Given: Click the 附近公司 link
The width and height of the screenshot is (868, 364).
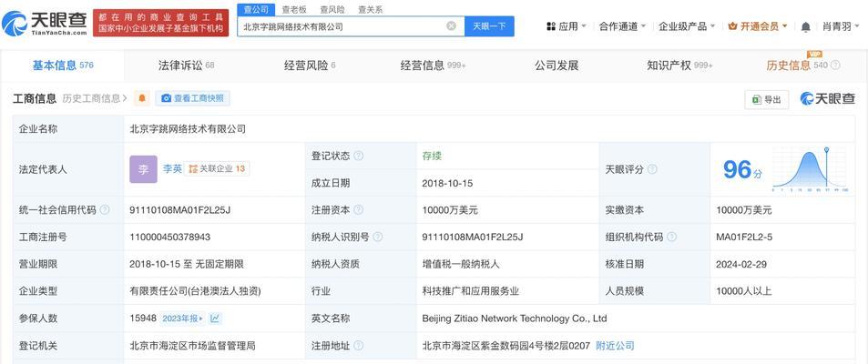Looking at the screenshot, I should point(615,346).
